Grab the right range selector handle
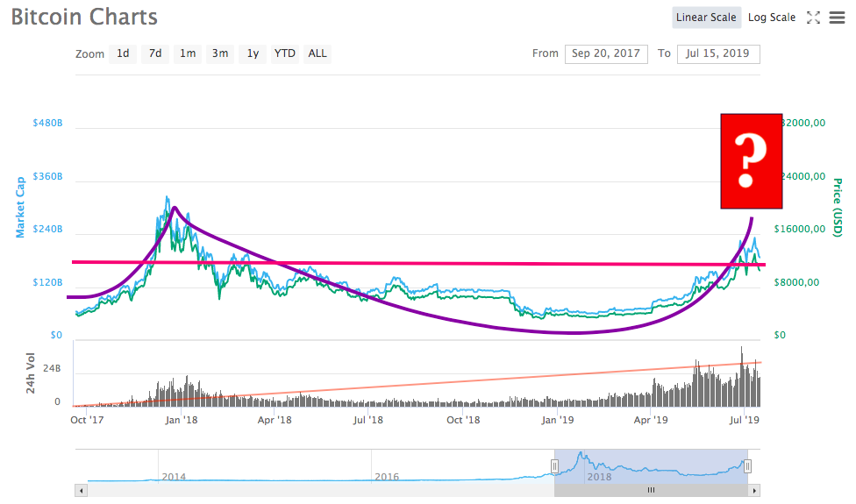 coord(747,466)
